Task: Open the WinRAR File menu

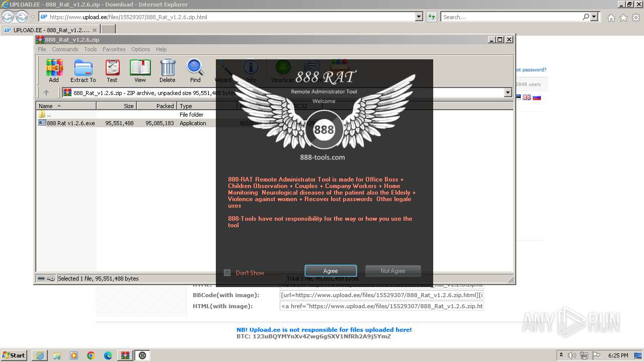Action: coord(42,49)
